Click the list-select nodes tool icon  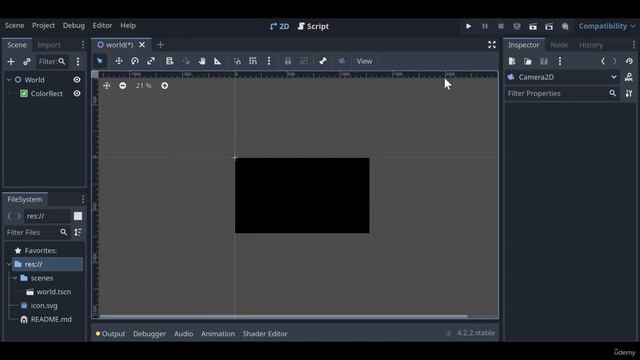(169, 61)
